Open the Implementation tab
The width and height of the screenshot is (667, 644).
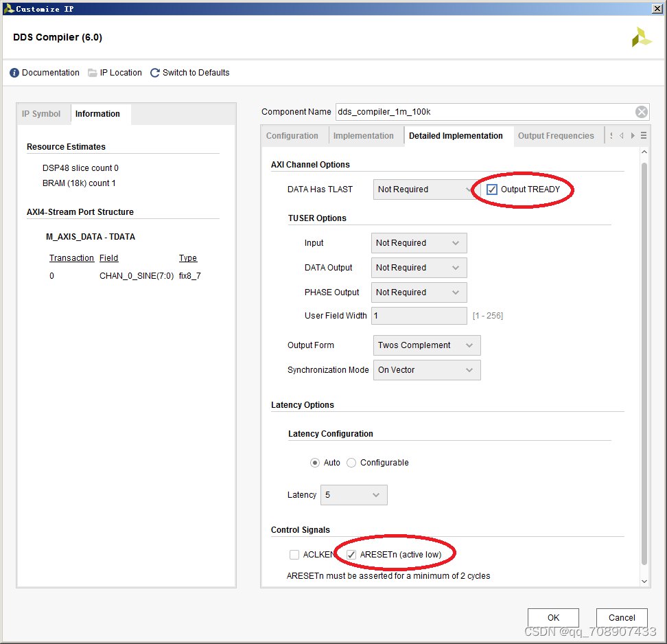point(363,136)
